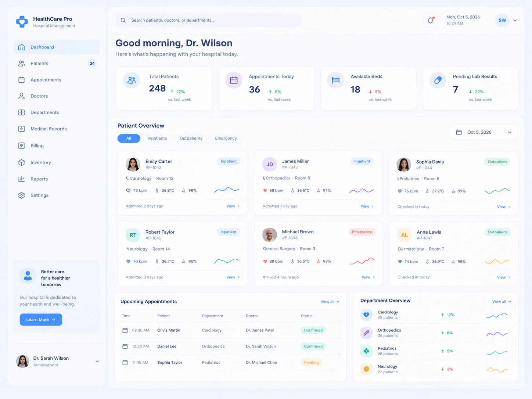Click View all for Department Overview
The image size is (532, 399).
pos(502,302)
